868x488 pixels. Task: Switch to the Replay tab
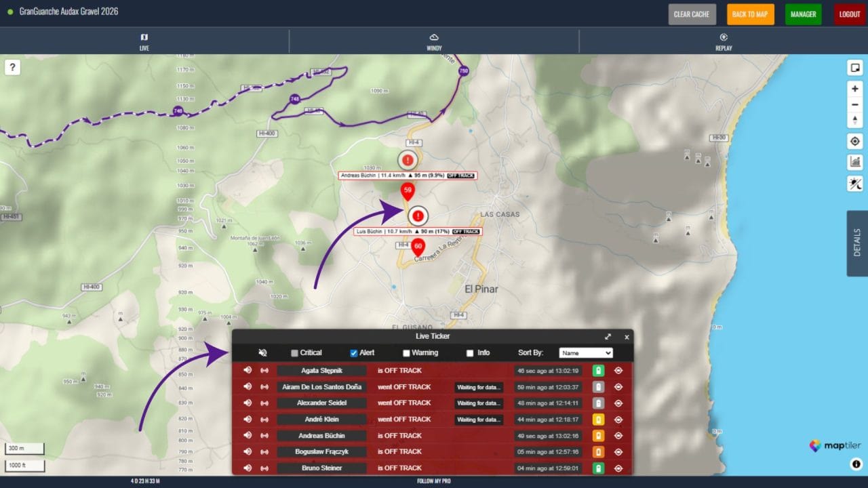(x=724, y=41)
